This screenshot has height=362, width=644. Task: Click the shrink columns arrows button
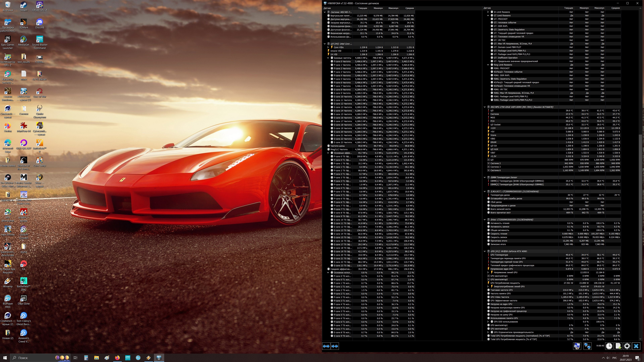pos(335,346)
